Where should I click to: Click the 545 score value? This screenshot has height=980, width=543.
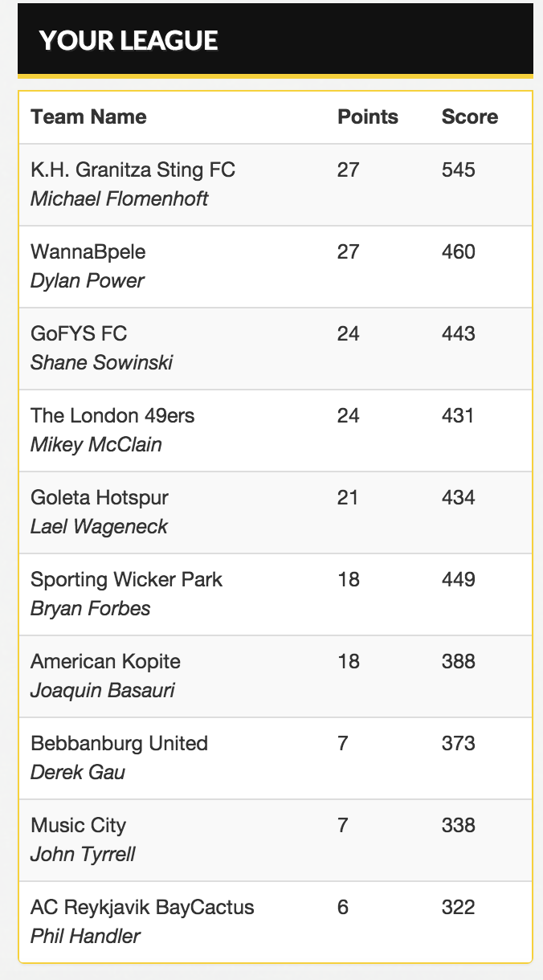point(459,170)
